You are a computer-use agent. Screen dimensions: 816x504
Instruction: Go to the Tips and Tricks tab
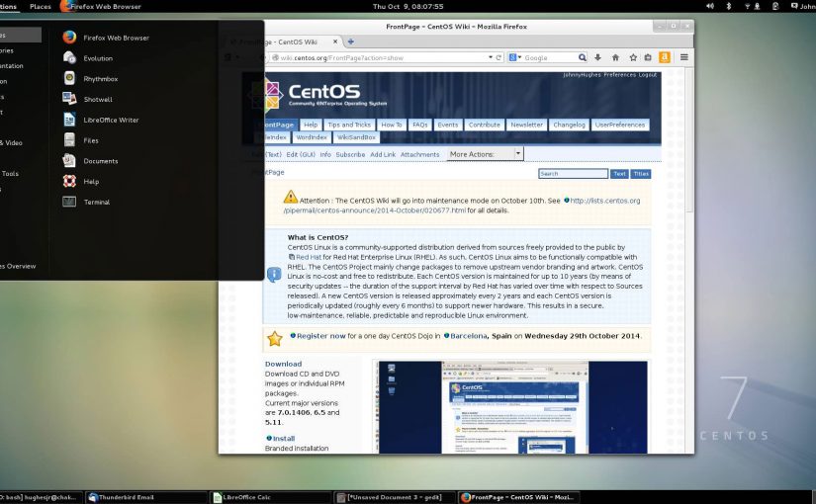[x=349, y=125]
